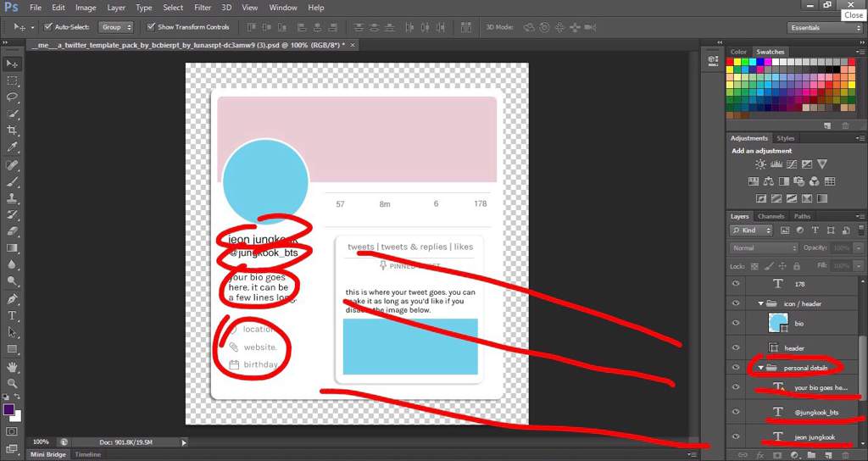Click the white background color swatch

pyautogui.click(x=17, y=417)
